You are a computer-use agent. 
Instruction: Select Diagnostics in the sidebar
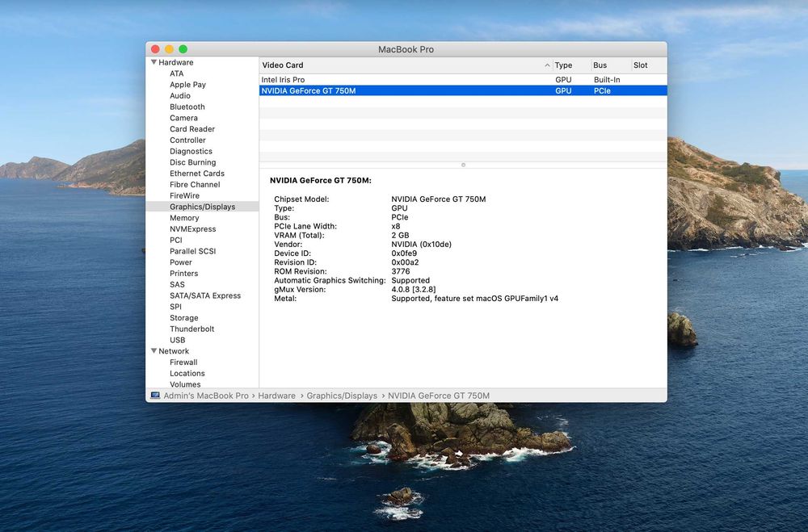(x=191, y=152)
